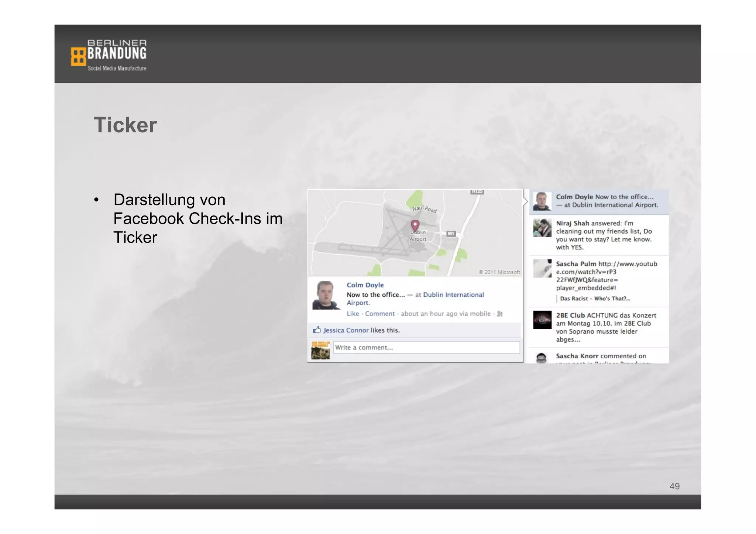
Task: Click the '© 2011 Microsoft' map attribution
Action: click(499, 272)
